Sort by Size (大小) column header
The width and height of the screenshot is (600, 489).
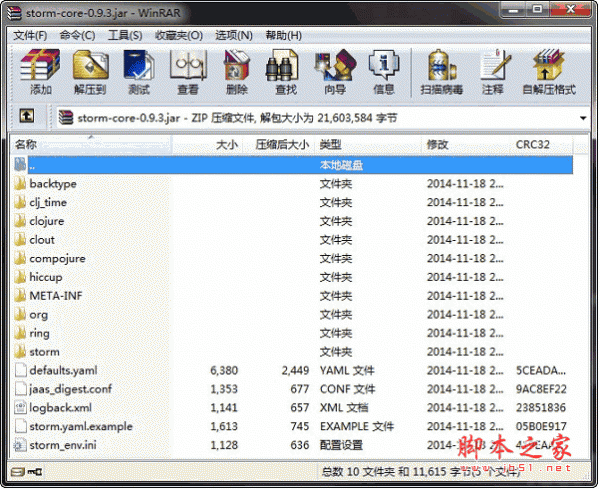(207, 145)
